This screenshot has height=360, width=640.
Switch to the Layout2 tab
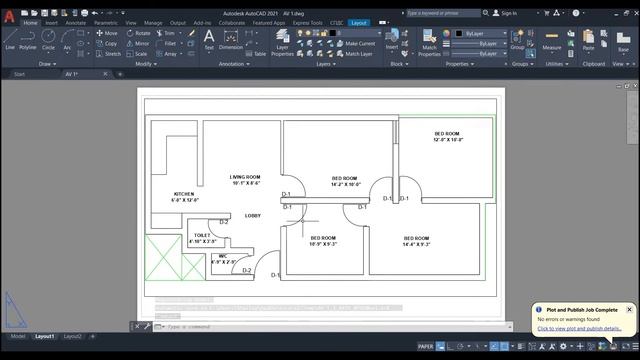point(72,336)
